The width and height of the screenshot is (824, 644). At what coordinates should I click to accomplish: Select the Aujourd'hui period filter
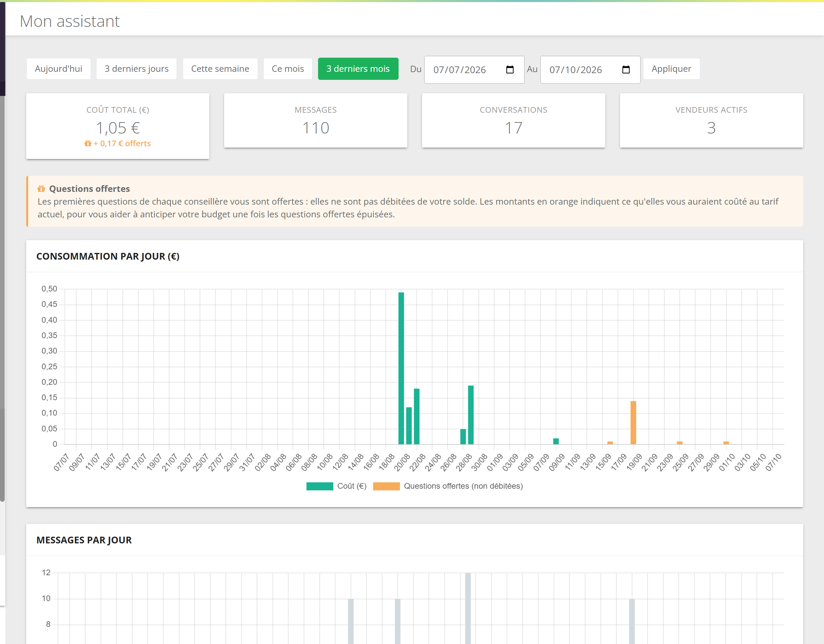[x=58, y=69]
